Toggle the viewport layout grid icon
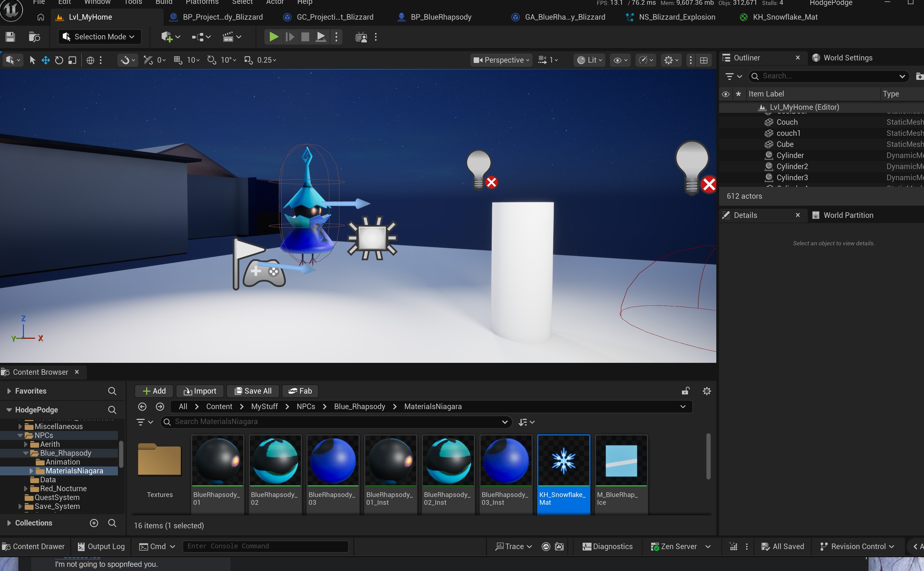 tap(704, 60)
